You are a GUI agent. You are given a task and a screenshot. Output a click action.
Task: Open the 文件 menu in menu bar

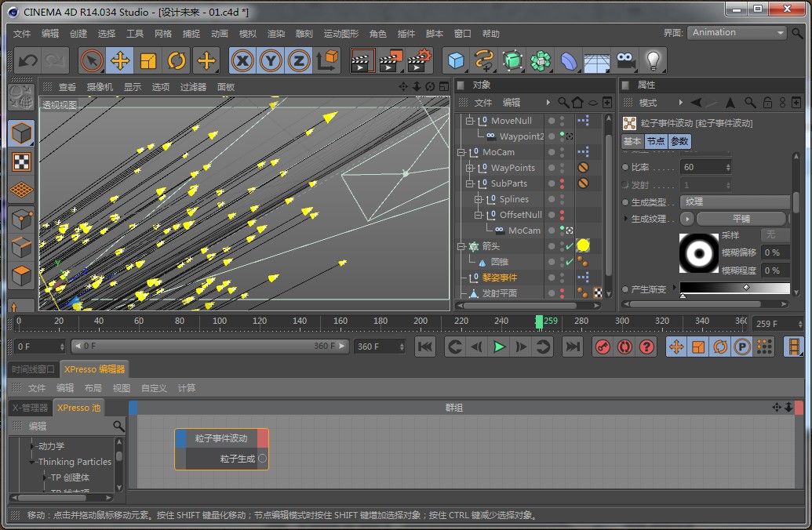tap(22, 34)
